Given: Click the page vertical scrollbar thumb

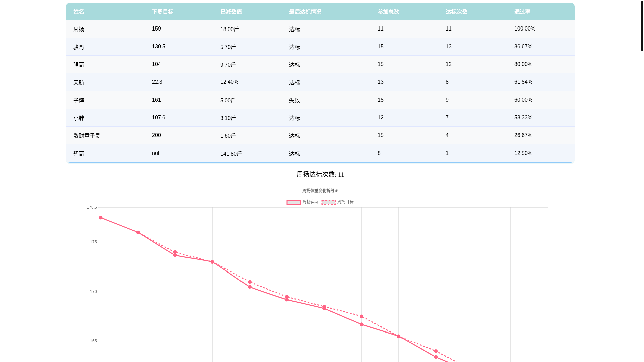Looking at the screenshot, I should point(642,25).
